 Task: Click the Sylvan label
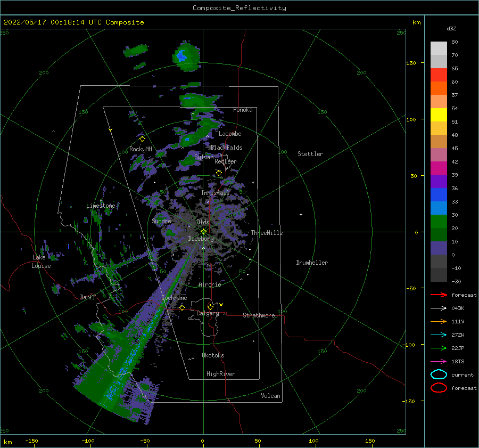(x=204, y=157)
